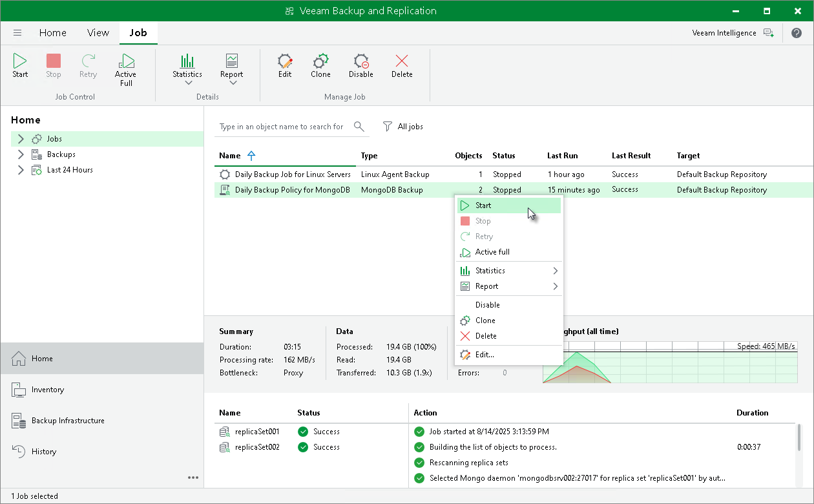Click the Disable icon in the ribbon

360,65
